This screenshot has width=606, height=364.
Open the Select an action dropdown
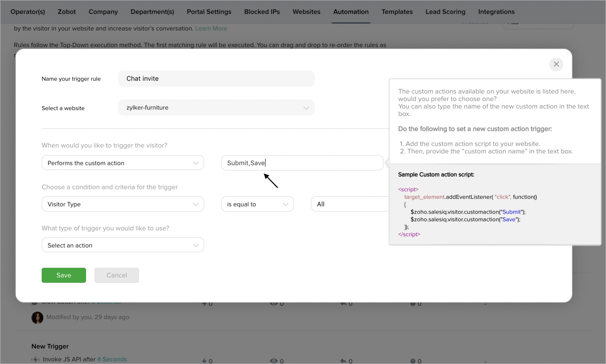coord(123,245)
